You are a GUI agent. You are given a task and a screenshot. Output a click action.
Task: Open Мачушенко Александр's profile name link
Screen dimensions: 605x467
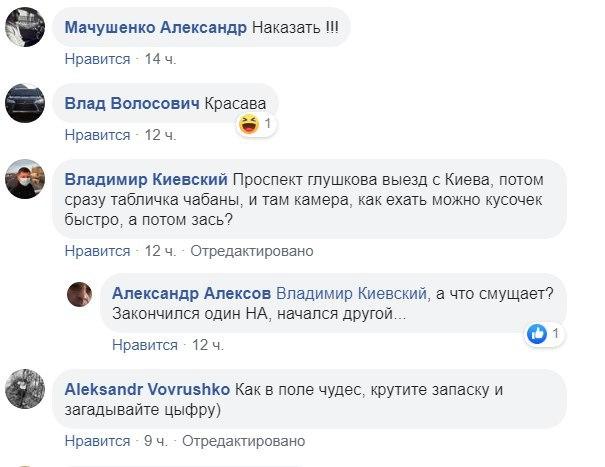(155, 28)
